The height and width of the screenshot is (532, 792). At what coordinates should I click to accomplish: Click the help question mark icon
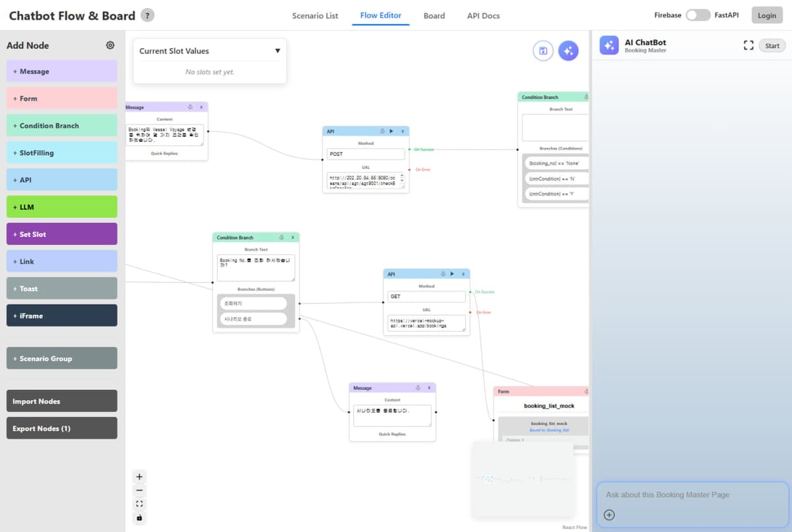148,15
